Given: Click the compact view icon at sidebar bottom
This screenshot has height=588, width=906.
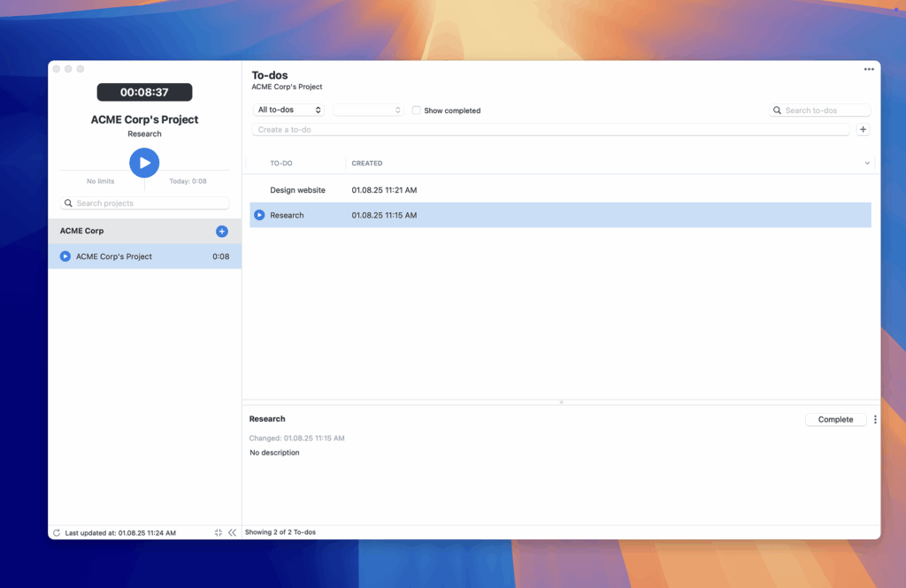Looking at the screenshot, I should click(x=219, y=532).
